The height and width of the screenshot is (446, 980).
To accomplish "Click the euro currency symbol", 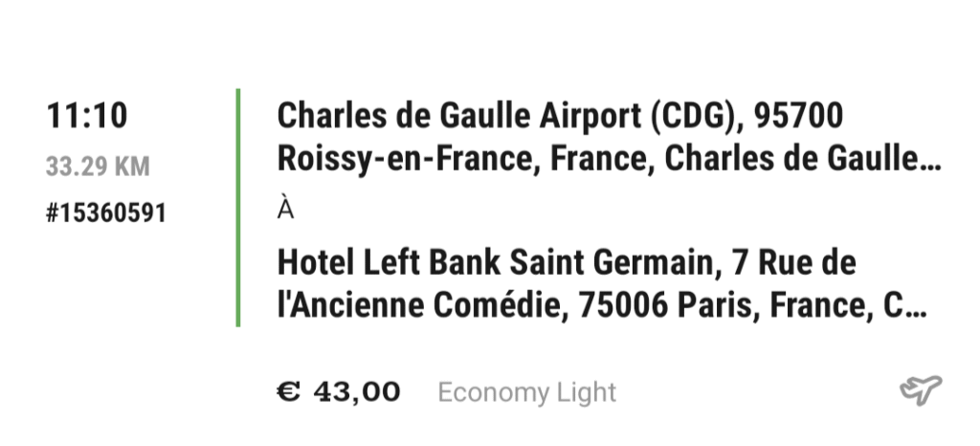I will click(x=289, y=391).
